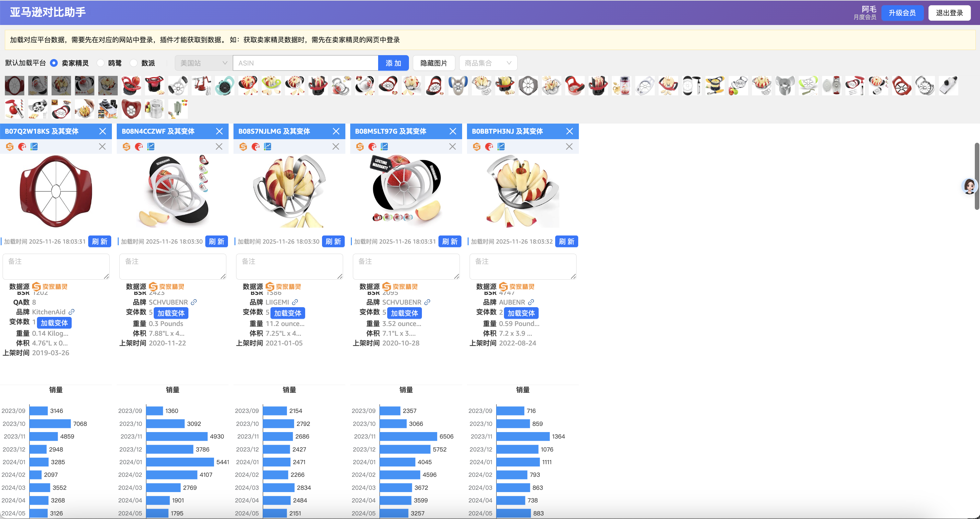Image resolution: width=980 pixels, height=519 pixels.
Task: Open the 美国站 site dropdown
Action: point(204,63)
